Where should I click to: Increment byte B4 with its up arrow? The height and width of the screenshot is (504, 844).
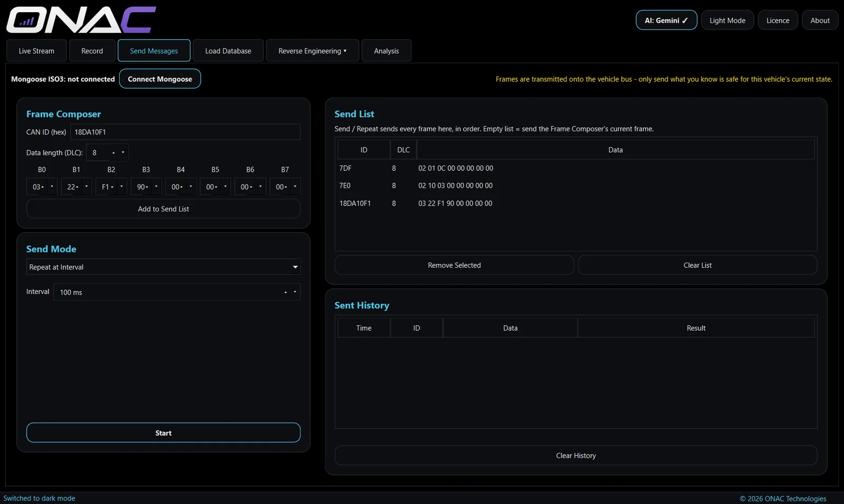click(x=182, y=187)
